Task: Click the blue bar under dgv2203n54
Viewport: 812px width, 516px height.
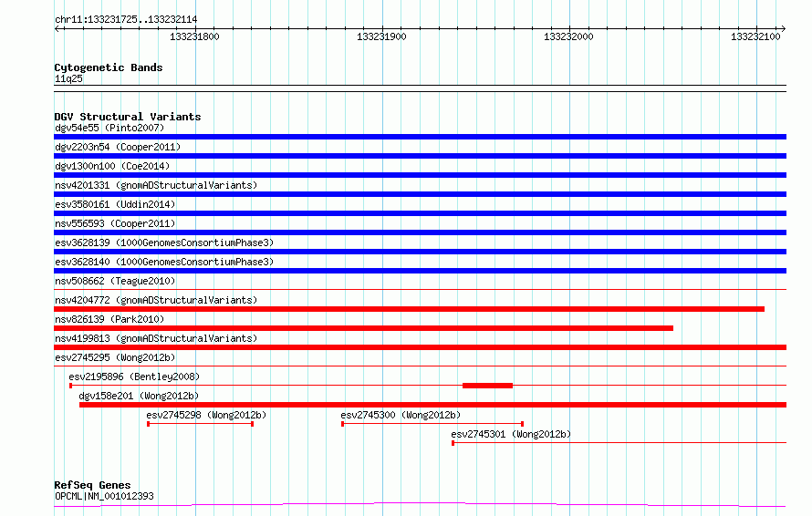Action: pyautogui.click(x=420, y=156)
